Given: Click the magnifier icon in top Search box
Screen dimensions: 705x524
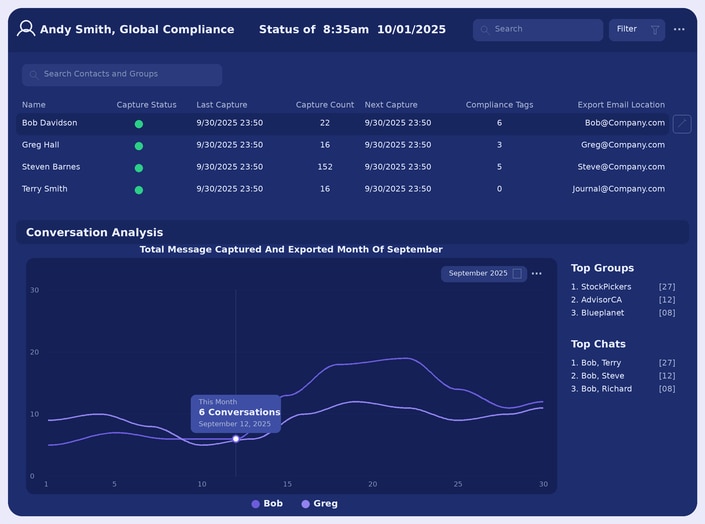Looking at the screenshot, I should (484, 30).
